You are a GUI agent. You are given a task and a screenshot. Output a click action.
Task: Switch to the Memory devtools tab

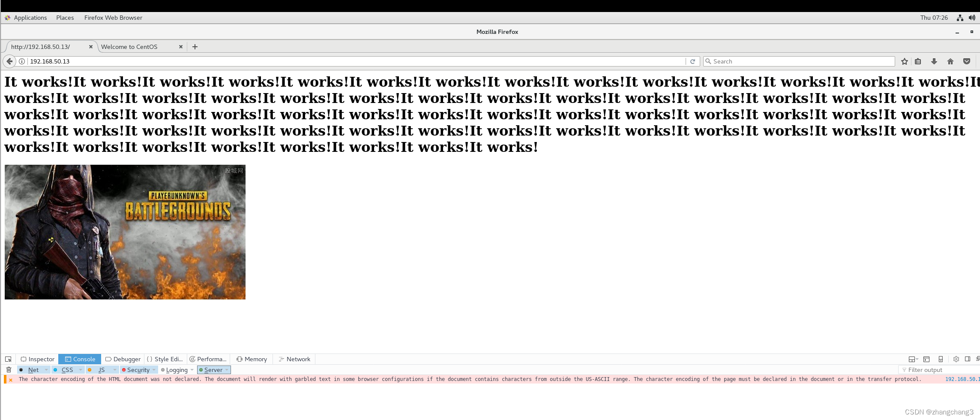[252, 359]
